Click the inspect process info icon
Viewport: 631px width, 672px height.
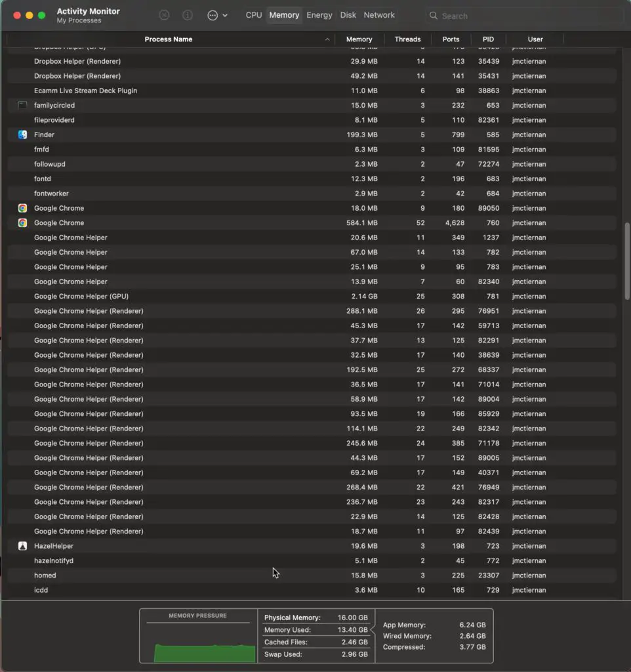pos(187,16)
